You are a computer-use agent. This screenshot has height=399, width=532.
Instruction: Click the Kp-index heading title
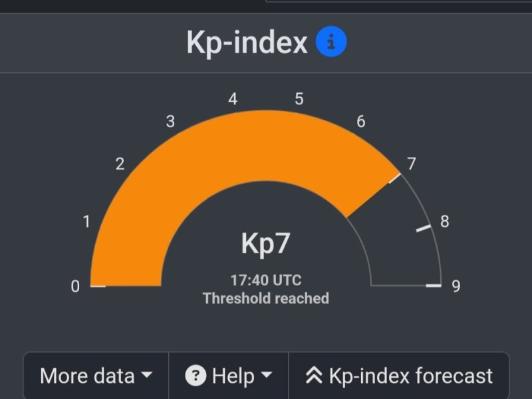[x=247, y=43]
